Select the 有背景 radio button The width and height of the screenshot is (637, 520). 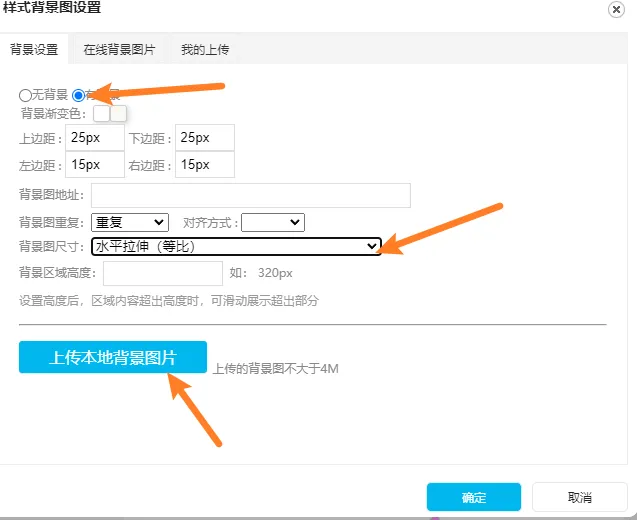[78, 95]
